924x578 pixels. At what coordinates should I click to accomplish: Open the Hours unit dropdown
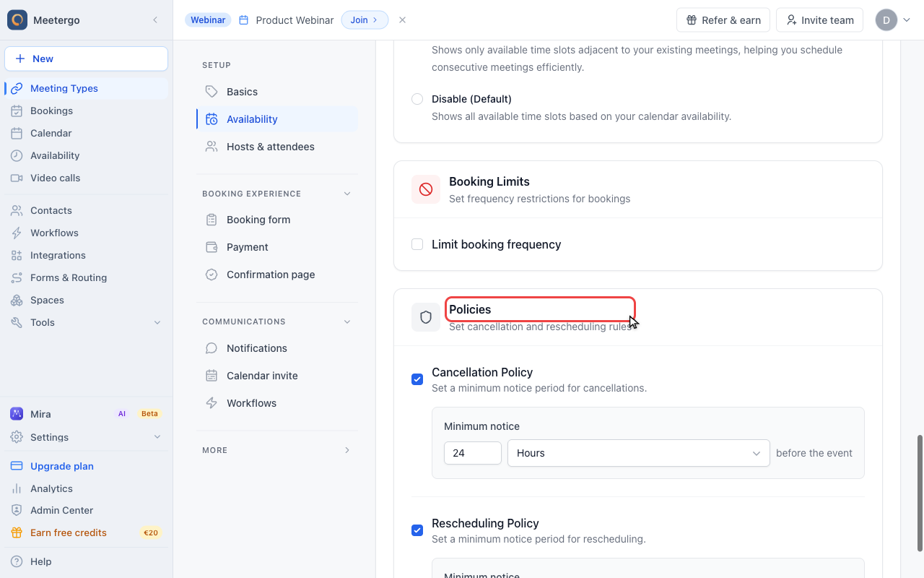639,453
